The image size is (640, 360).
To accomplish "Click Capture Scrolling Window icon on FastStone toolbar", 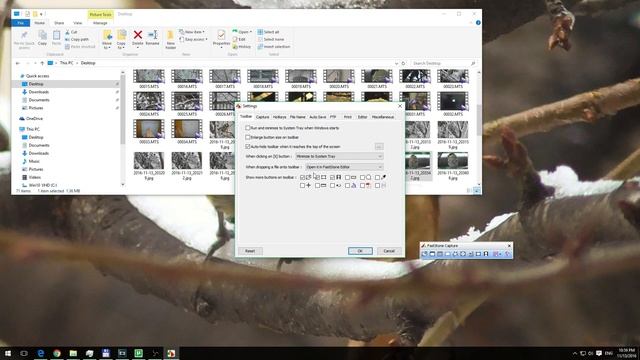I will [x=471, y=254].
